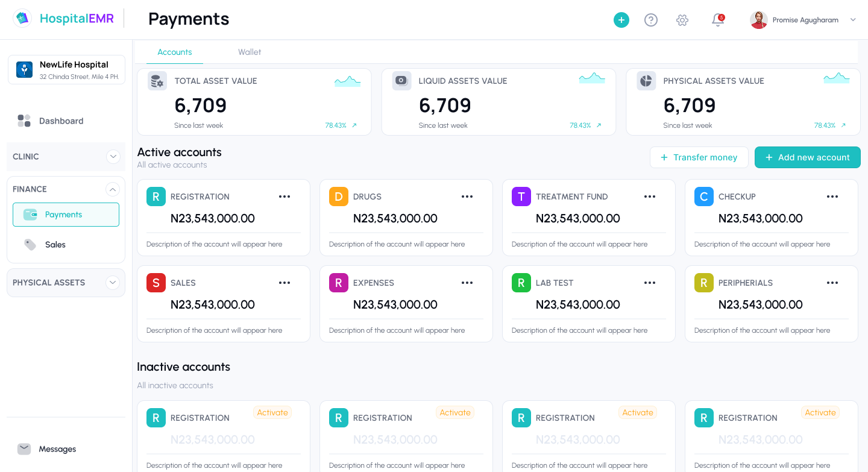Open three-dot menu on SALES account
Image resolution: width=868 pixels, height=472 pixels.
tap(285, 283)
